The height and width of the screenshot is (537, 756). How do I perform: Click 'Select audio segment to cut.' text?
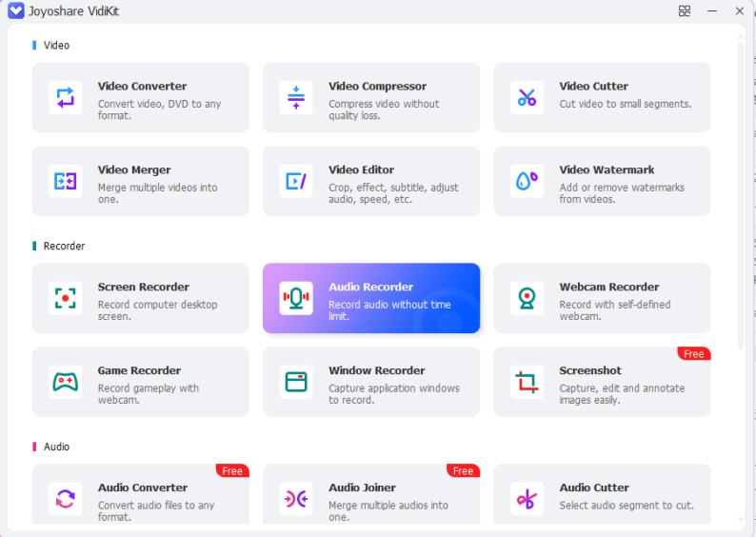(627, 506)
